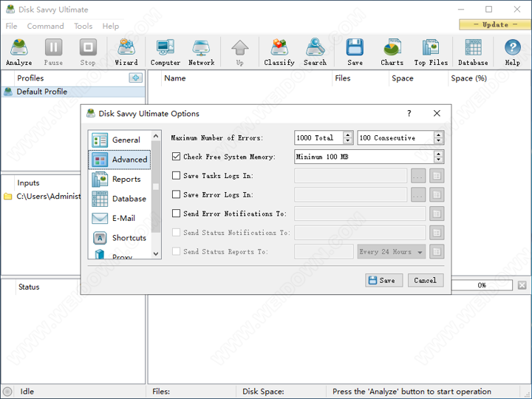
Task: Open the Tools menu
Action: 83,26
